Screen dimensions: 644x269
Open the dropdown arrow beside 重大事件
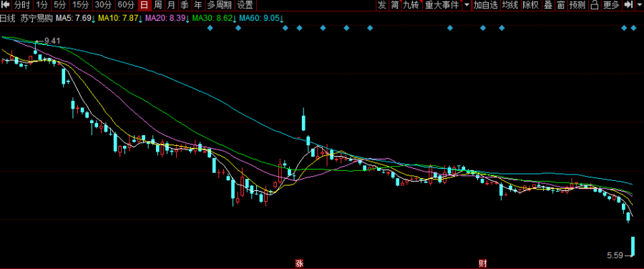tap(467, 5)
